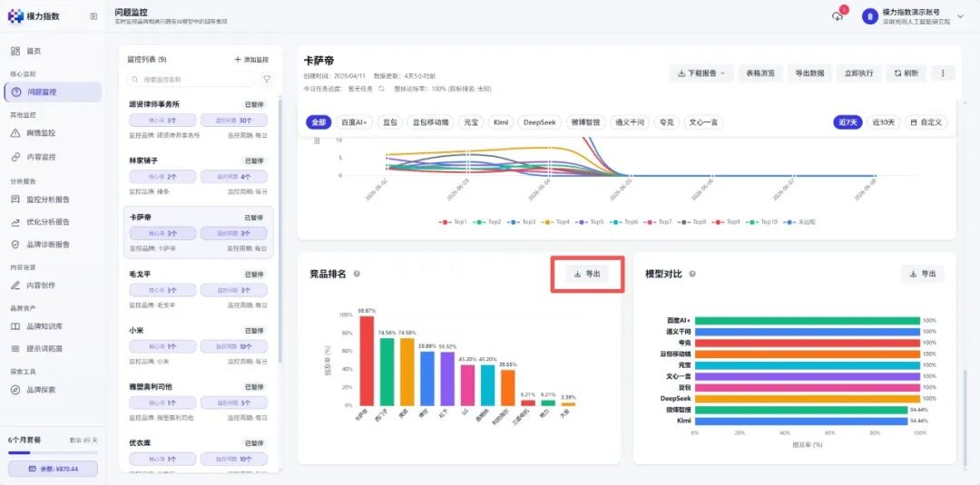980x485 pixels.
Task: Open the three-dot more options menu
Action: [943, 73]
